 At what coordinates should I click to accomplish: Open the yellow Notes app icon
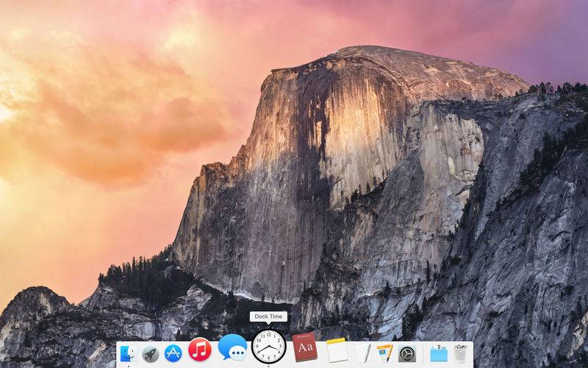coord(337,350)
